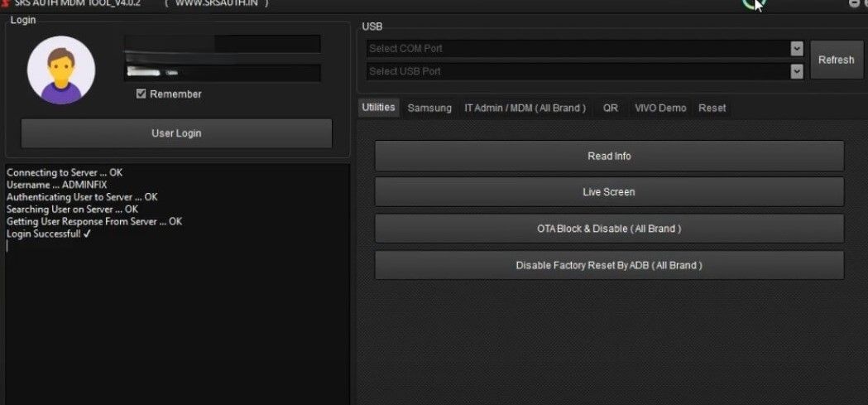Click the SRS app logo in title bar
This screenshot has height=405, width=868.
click(6, 2)
